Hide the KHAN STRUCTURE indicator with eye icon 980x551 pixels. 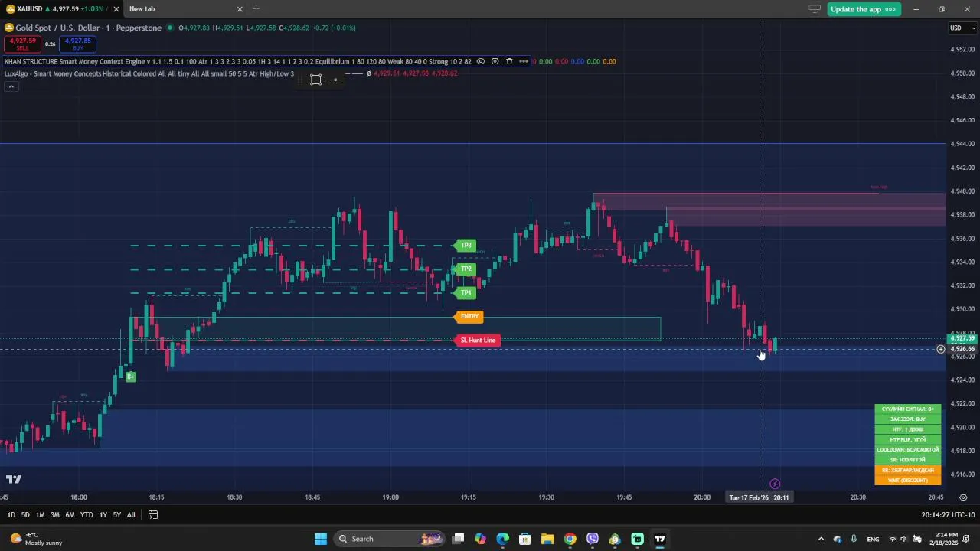[x=481, y=61]
